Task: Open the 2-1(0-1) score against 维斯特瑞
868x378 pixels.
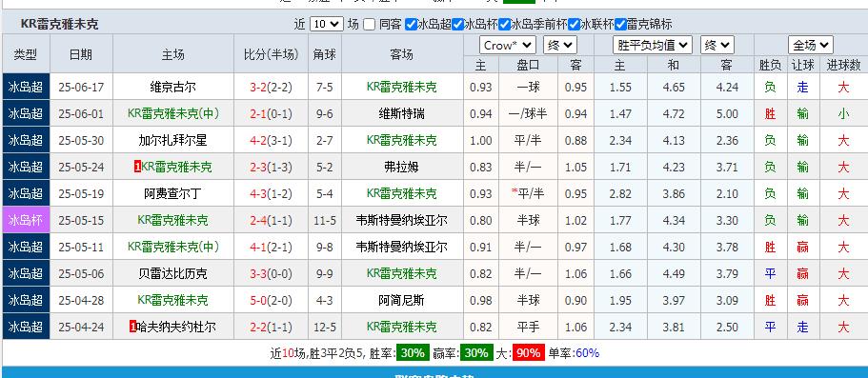Action: click(x=271, y=114)
